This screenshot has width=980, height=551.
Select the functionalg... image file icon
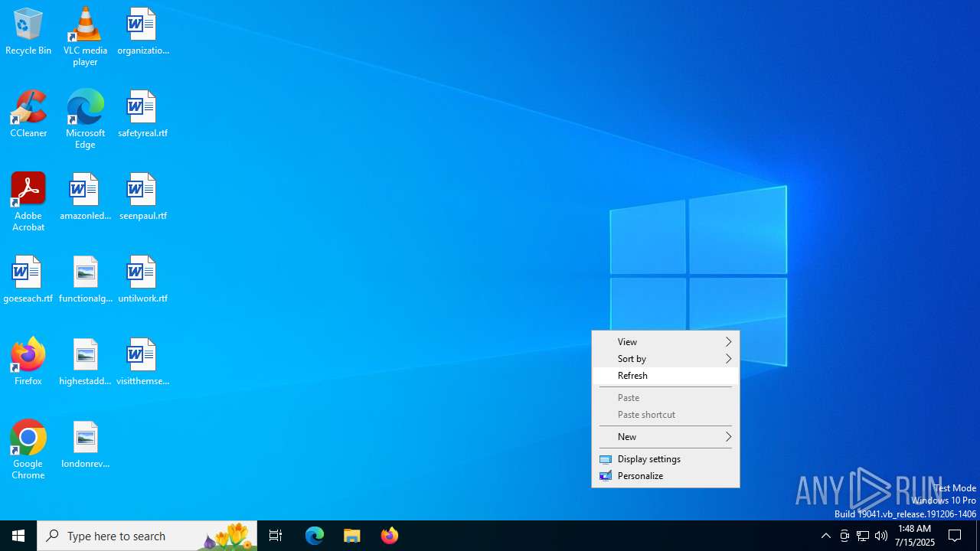(85, 279)
